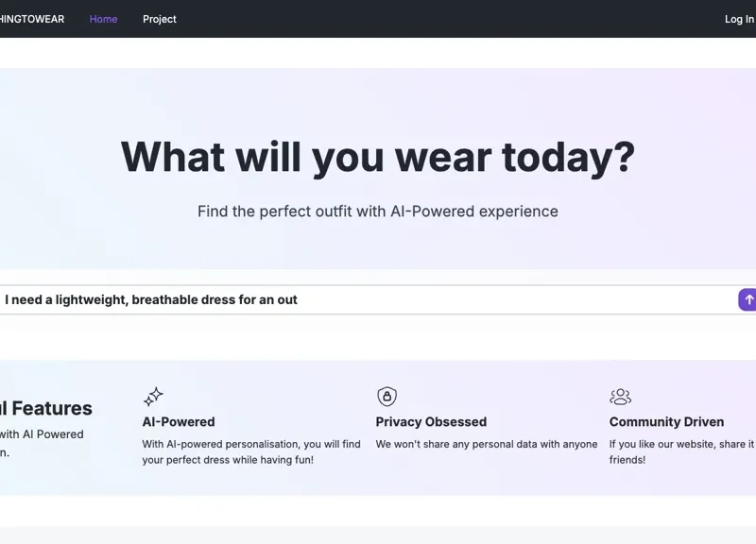Focus the outfit prompt text field
Viewport: 756px width, 544px height.
point(359,299)
